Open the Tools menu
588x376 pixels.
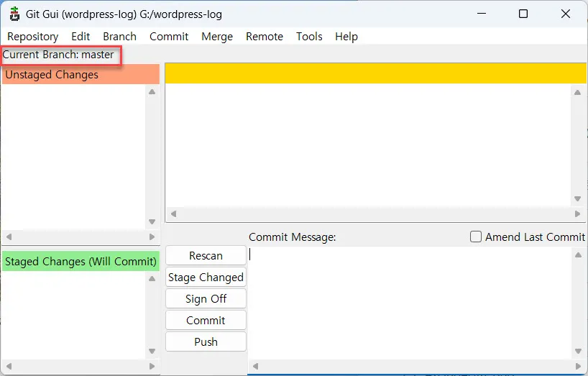[309, 37]
